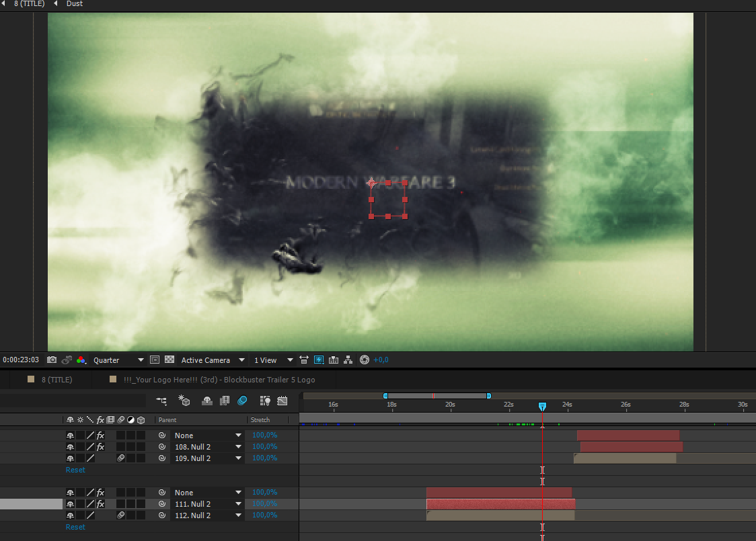756x541 pixels.
Task: Disable fx effects on 111. Null 2 row
Action: click(100, 504)
